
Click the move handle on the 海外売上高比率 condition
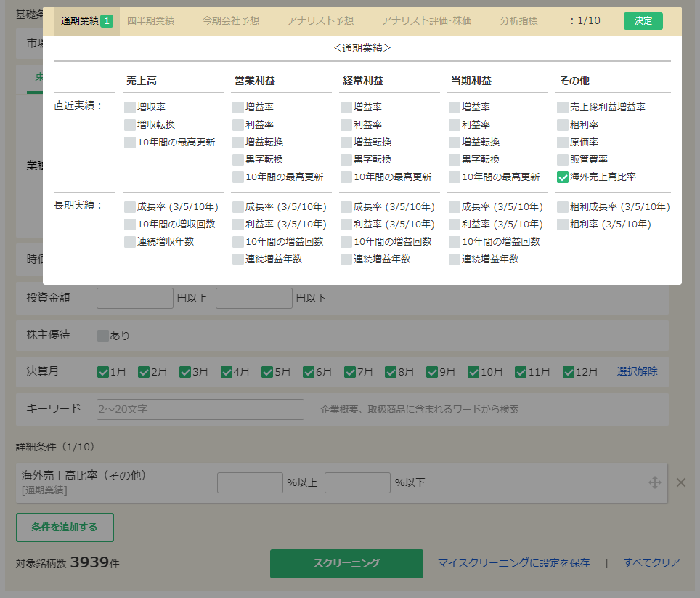[655, 482]
